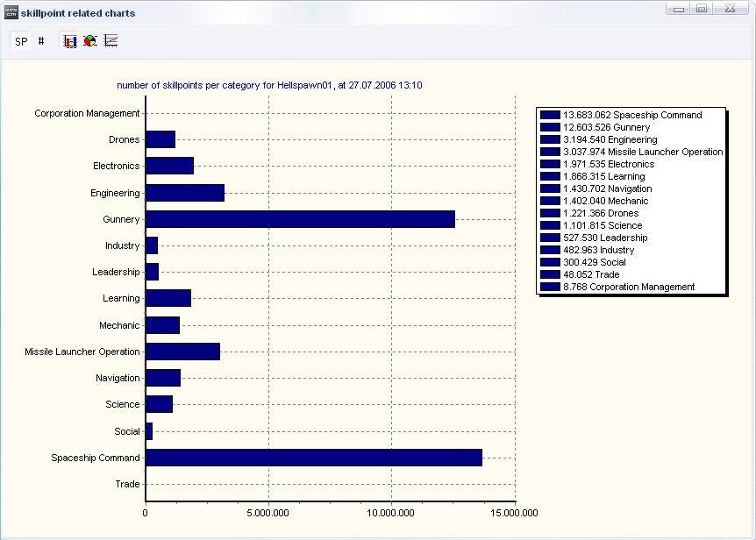Click the Drones axis label

tap(124, 139)
